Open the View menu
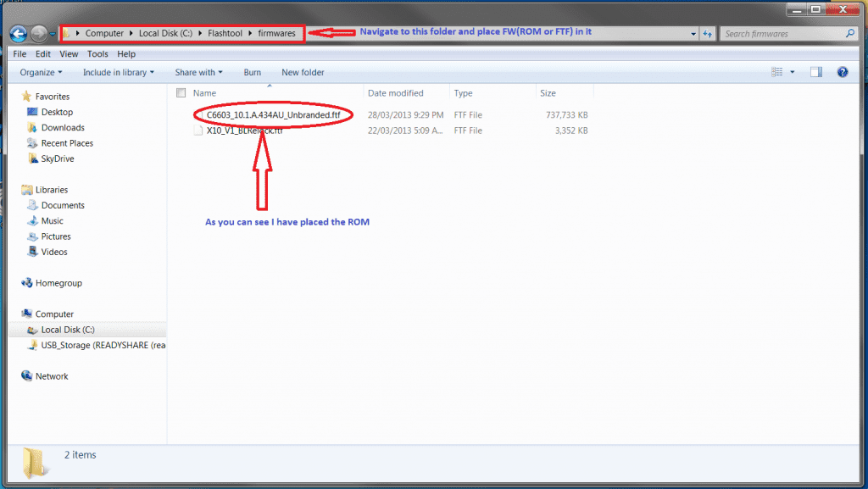 coord(69,53)
